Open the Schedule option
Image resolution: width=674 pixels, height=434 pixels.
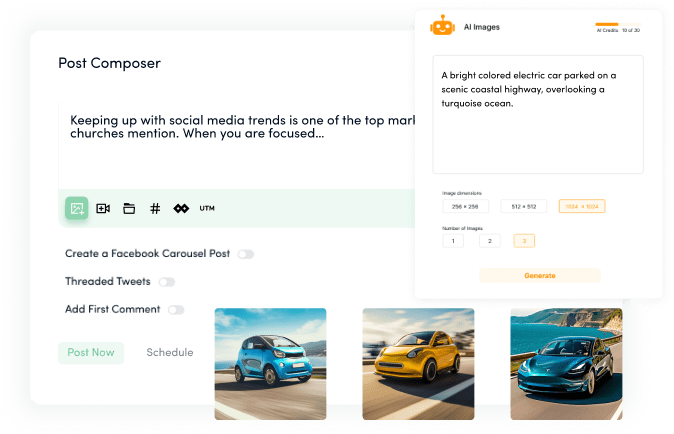pyautogui.click(x=169, y=352)
